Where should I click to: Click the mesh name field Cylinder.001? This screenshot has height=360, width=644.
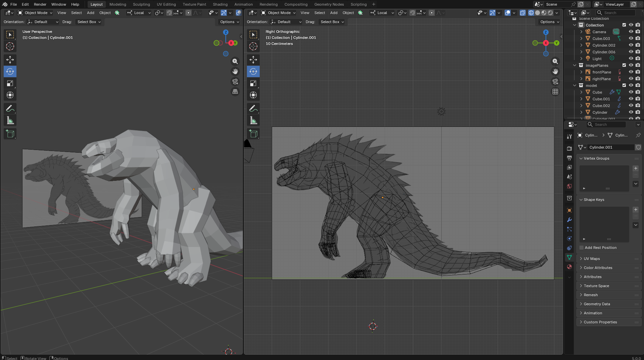(x=611, y=147)
